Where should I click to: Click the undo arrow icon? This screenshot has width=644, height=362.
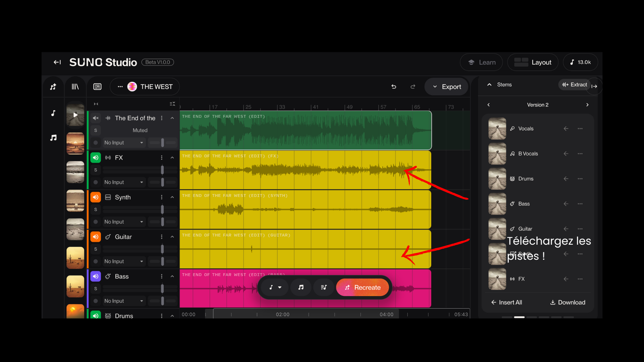394,86
